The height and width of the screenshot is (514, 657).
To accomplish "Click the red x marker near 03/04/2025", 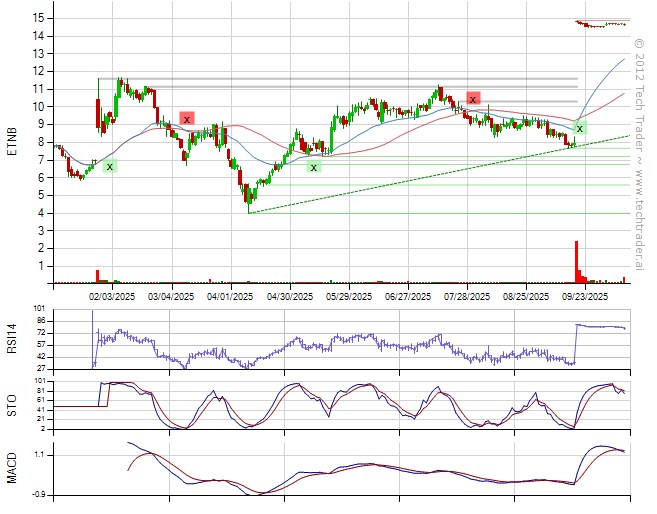I will (187, 118).
